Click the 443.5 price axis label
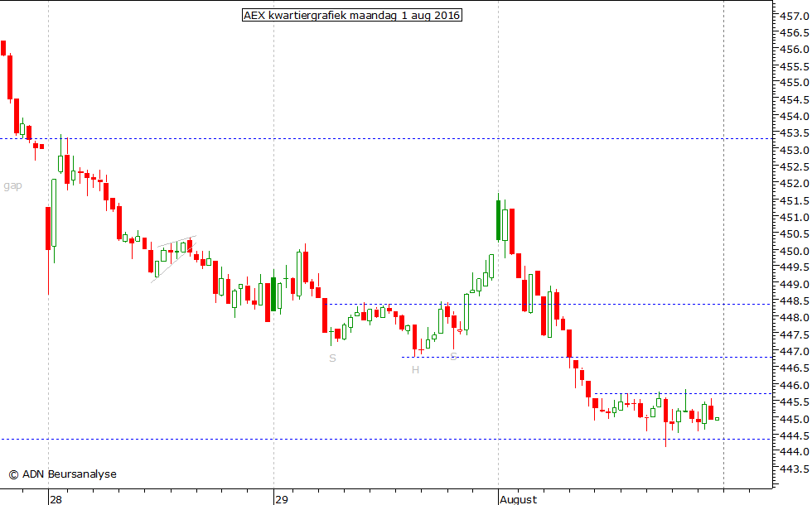812x505 pixels. [x=794, y=469]
